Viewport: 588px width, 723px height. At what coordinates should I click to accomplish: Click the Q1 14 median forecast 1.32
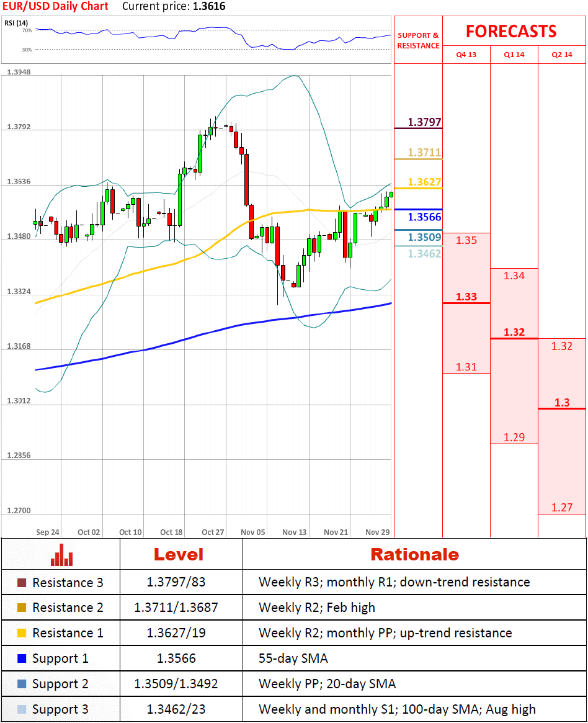coord(514,332)
